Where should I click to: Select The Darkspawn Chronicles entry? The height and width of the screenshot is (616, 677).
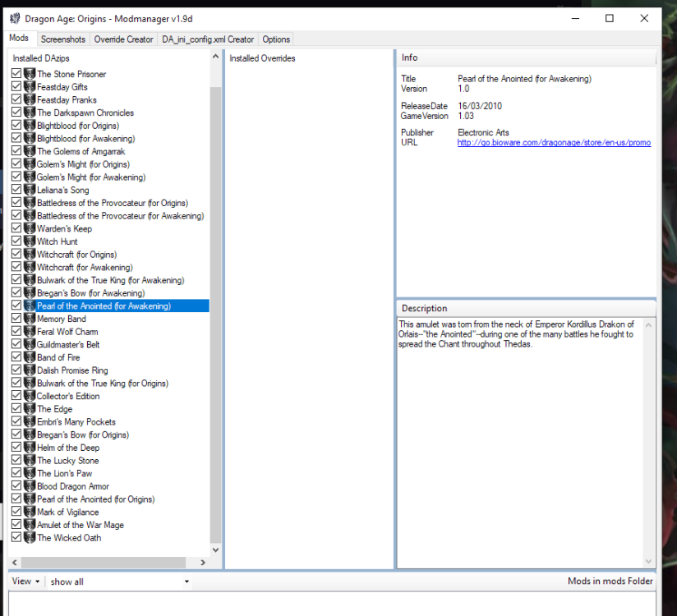coord(85,113)
